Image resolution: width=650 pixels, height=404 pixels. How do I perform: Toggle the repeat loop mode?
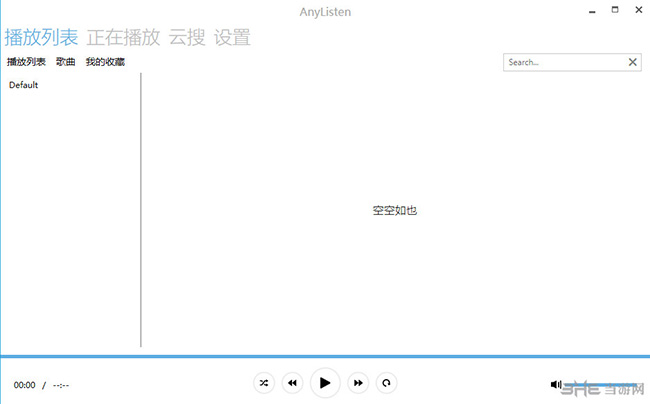(x=386, y=383)
